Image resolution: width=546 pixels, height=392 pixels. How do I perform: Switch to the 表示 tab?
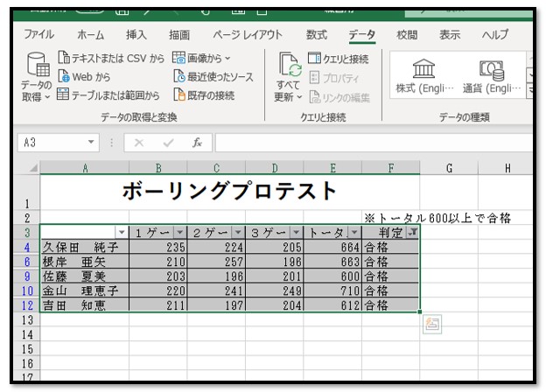coord(450,34)
